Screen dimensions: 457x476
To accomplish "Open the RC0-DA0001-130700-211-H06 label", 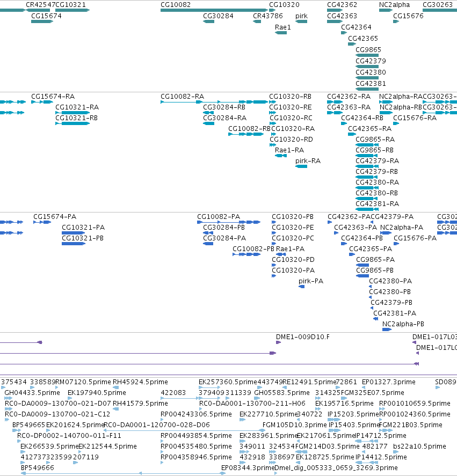I will point(252,404).
